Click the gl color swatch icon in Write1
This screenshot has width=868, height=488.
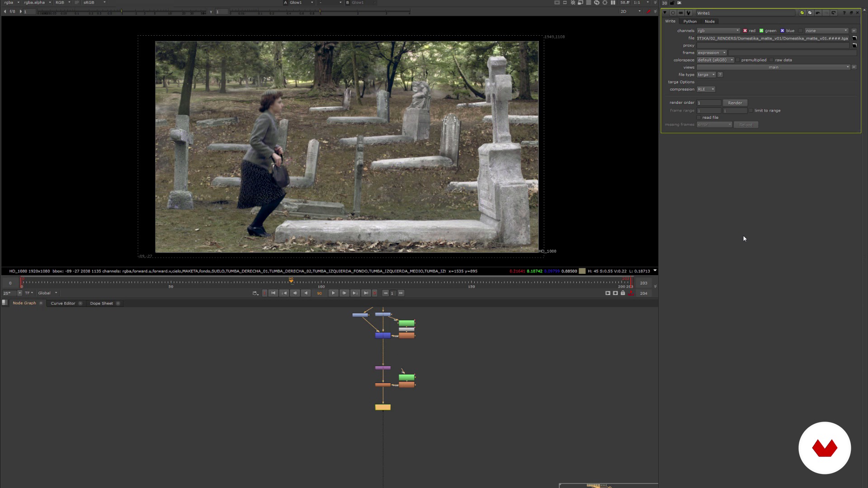click(810, 13)
